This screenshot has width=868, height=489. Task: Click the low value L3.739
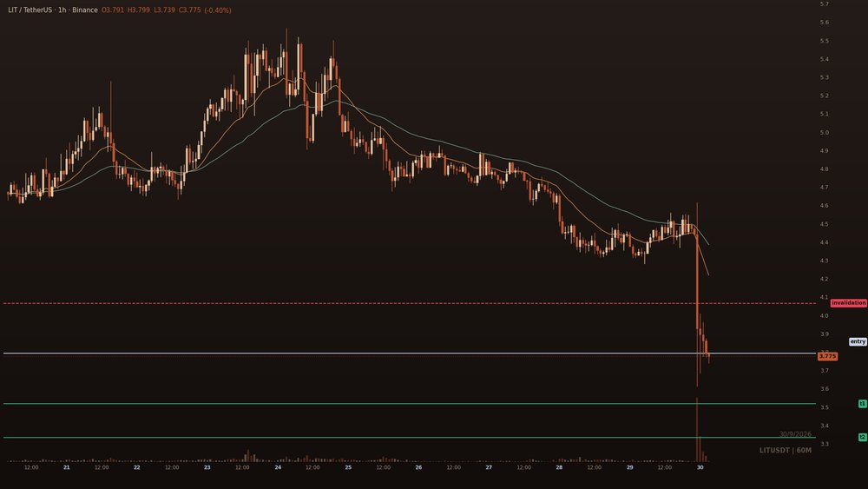pyautogui.click(x=164, y=10)
